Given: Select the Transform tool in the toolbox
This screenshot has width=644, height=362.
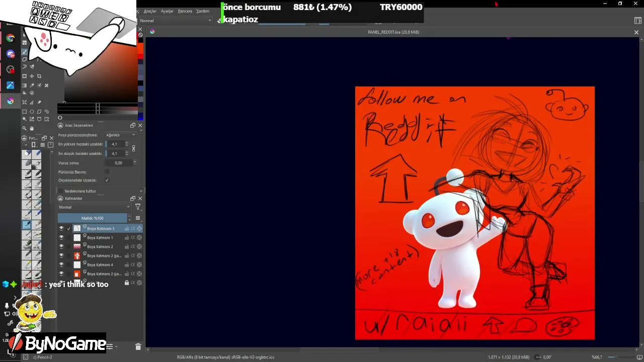Looking at the screenshot, I should 25,76.
